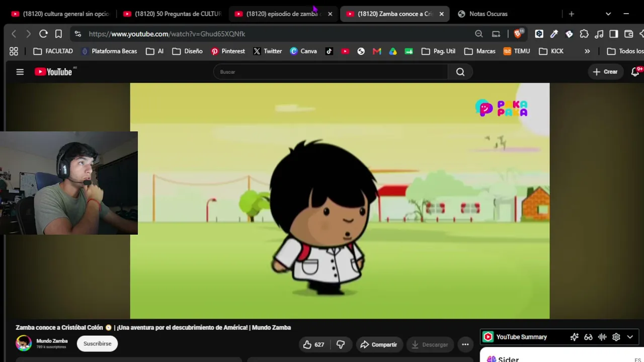Image resolution: width=644 pixels, height=362 pixels.
Task: Open the Pinterest bookmark
Action: (228, 51)
